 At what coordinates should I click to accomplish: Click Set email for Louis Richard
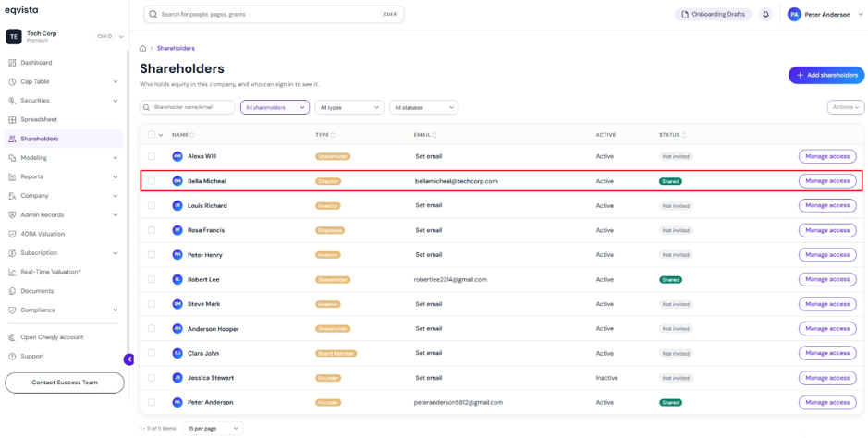[x=429, y=205]
